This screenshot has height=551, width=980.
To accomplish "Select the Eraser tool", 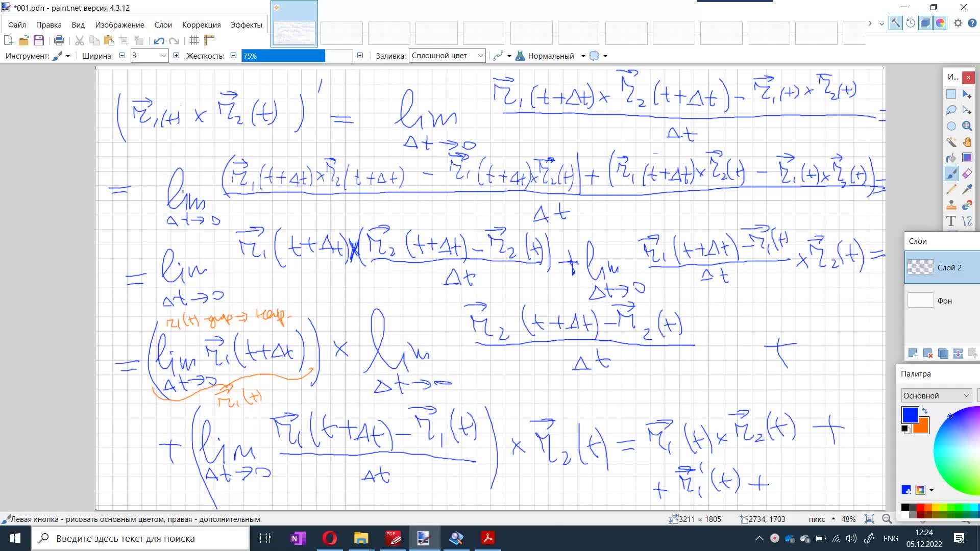I will coord(967,173).
